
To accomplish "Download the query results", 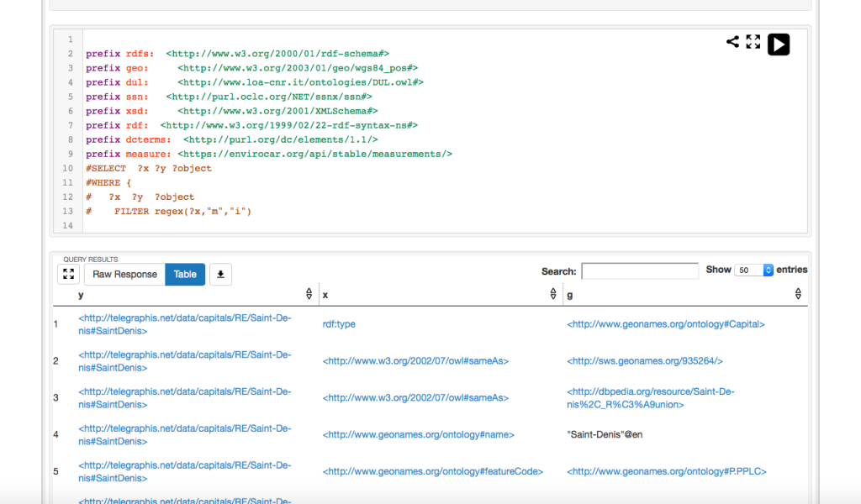I will (220, 274).
